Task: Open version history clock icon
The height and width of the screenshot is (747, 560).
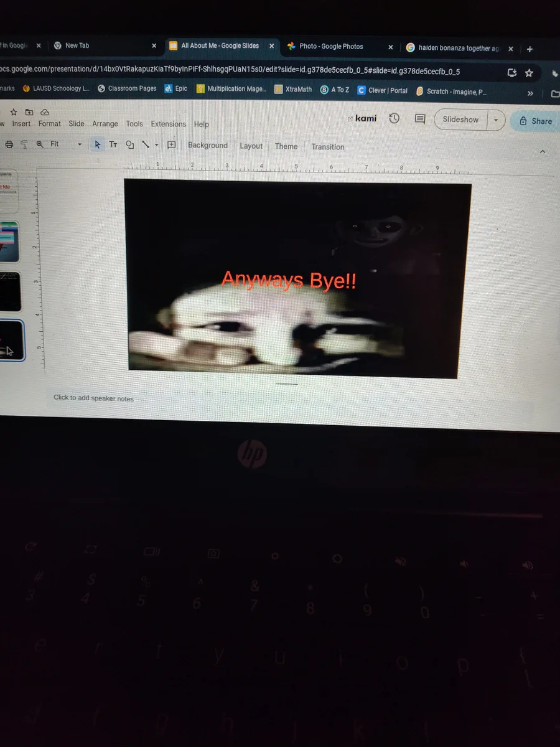Action: (394, 118)
